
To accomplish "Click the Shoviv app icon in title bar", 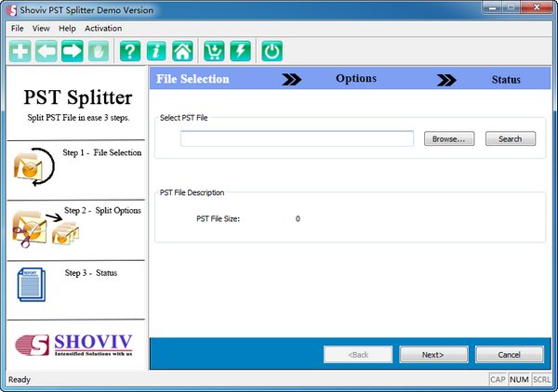I will [x=11, y=10].
